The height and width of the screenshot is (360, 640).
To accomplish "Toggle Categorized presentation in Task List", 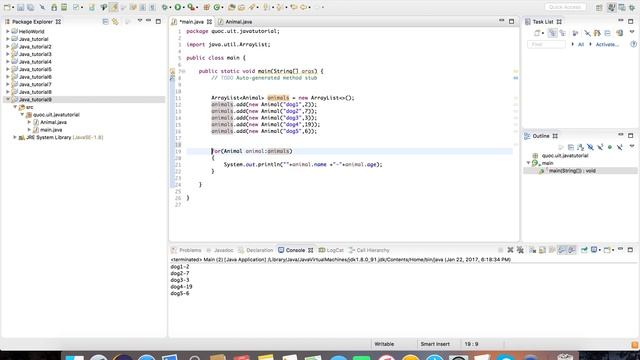I will 552,33.
